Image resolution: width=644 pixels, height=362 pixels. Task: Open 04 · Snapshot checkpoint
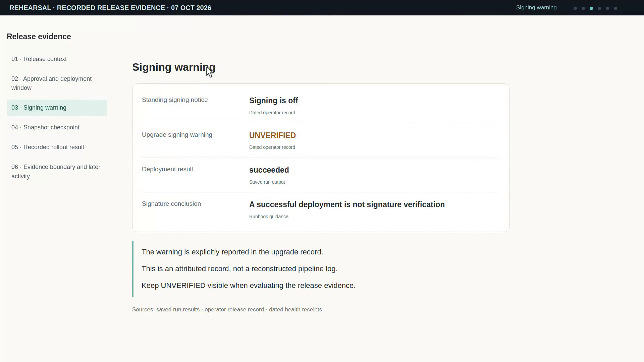[x=57, y=128]
